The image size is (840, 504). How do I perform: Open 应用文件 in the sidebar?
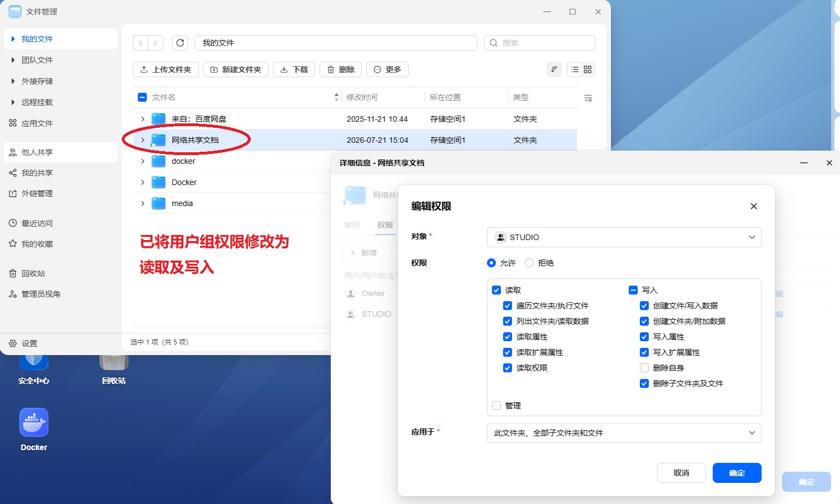(37, 123)
